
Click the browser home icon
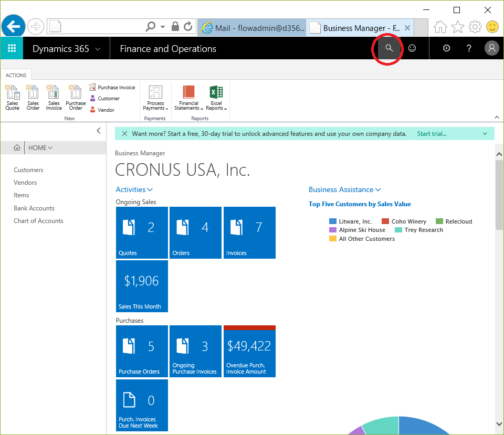click(x=440, y=27)
